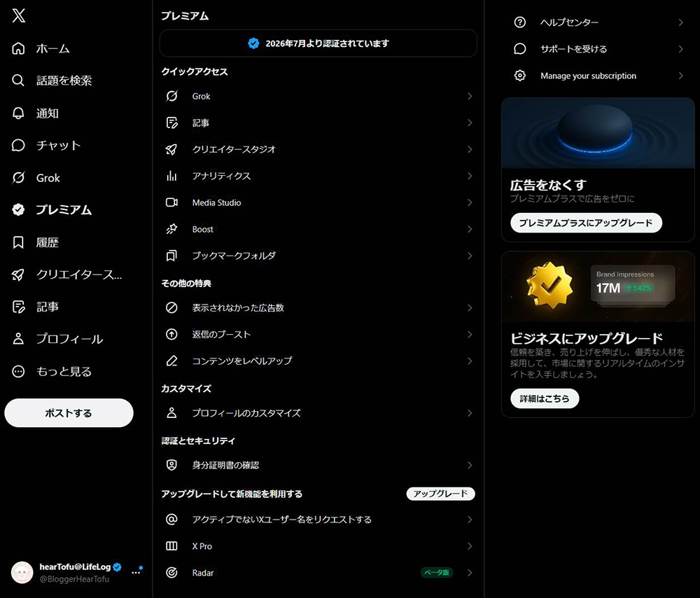Click the hearTofu profile avatar
The height and width of the screenshot is (598, 700).
click(x=22, y=573)
